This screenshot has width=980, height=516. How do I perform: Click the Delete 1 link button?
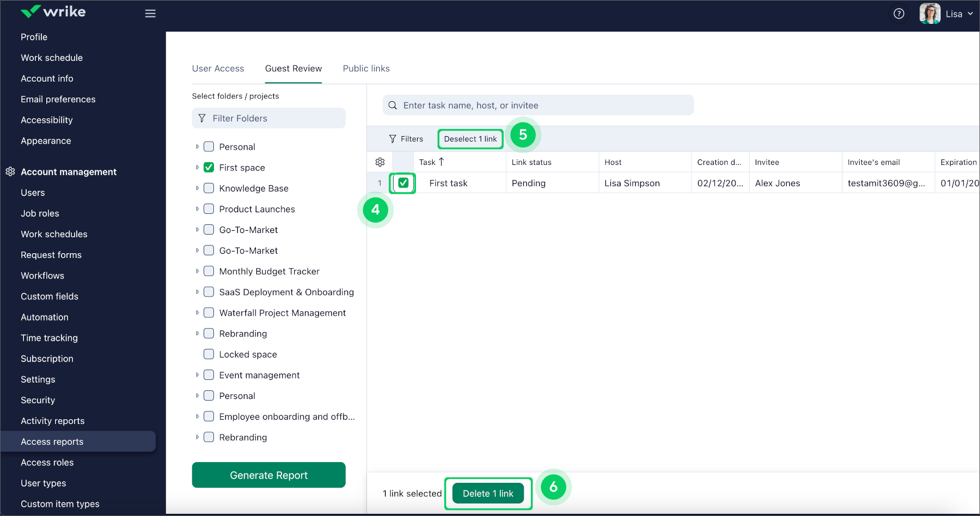click(488, 494)
